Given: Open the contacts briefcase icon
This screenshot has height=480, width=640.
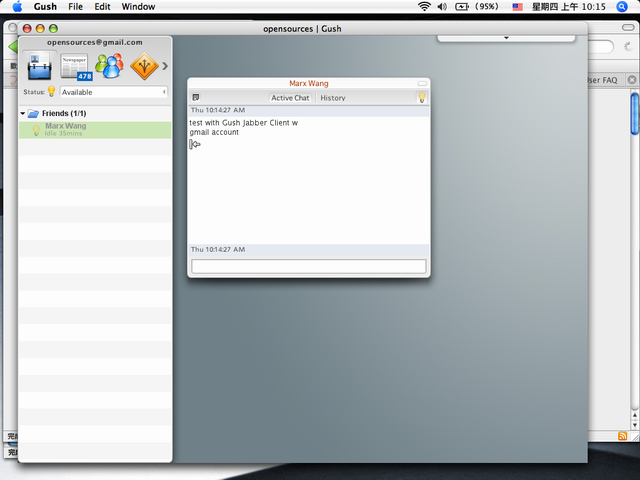Looking at the screenshot, I should click(39, 66).
